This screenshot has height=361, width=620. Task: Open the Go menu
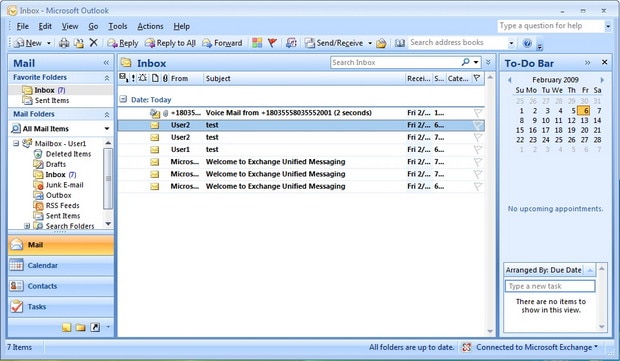coord(93,26)
